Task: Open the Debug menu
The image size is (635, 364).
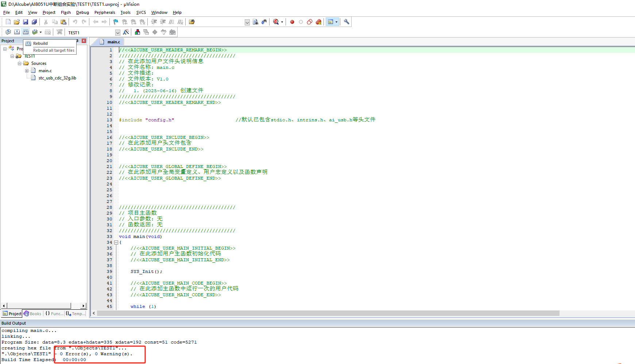Action: tap(82, 12)
